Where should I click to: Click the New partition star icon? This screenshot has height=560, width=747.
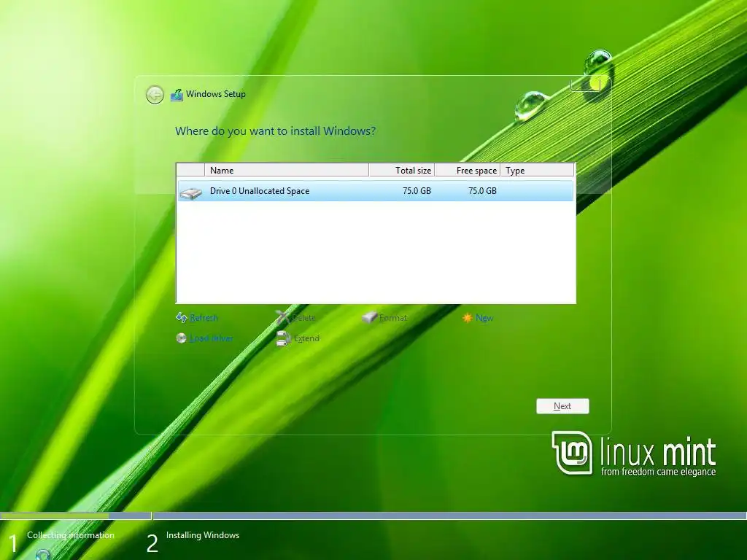(x=467, y=318)
